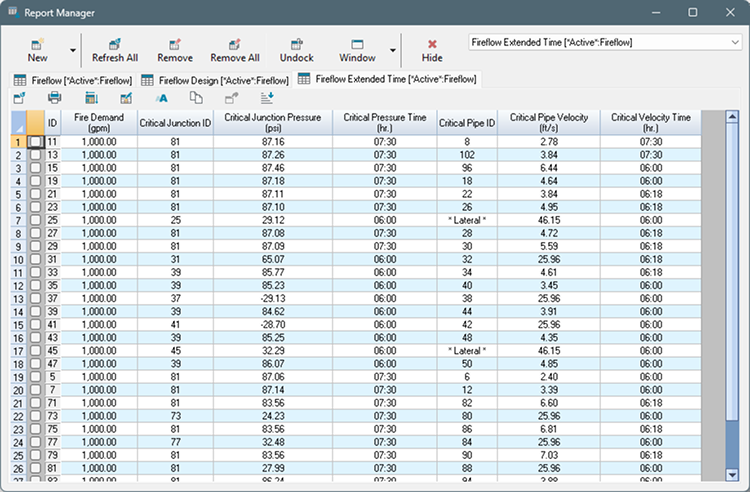Click the printer icon above the table
The image size is (750, 492).
[x=55, y=97]
